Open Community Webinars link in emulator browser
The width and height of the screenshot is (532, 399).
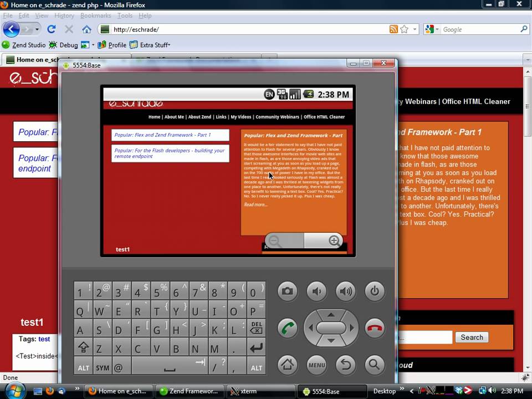pyautogui.click(x=277, y=117)
